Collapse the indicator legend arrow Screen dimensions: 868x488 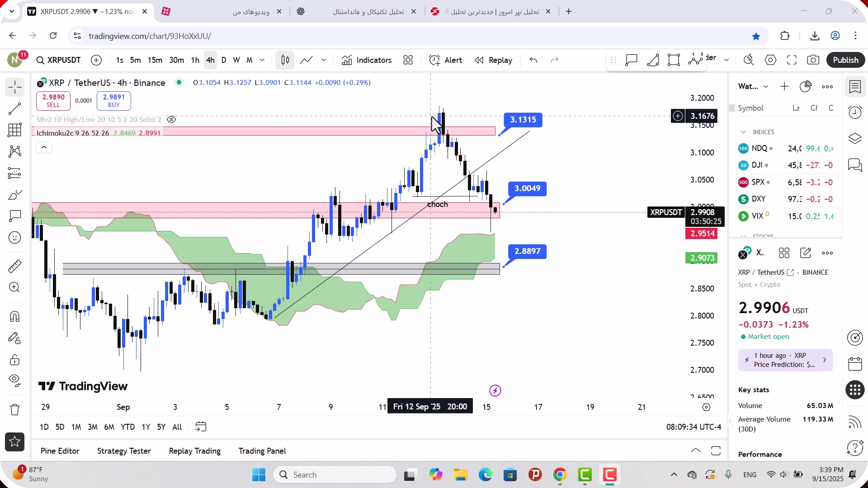(x=44, y=147)
